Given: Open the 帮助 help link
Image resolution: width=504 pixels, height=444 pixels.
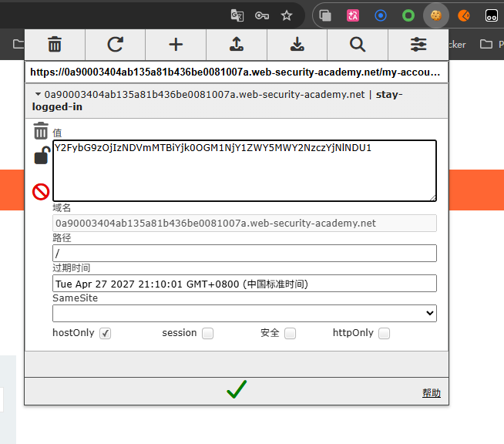Looking at the screenshot, I should 431,393.
